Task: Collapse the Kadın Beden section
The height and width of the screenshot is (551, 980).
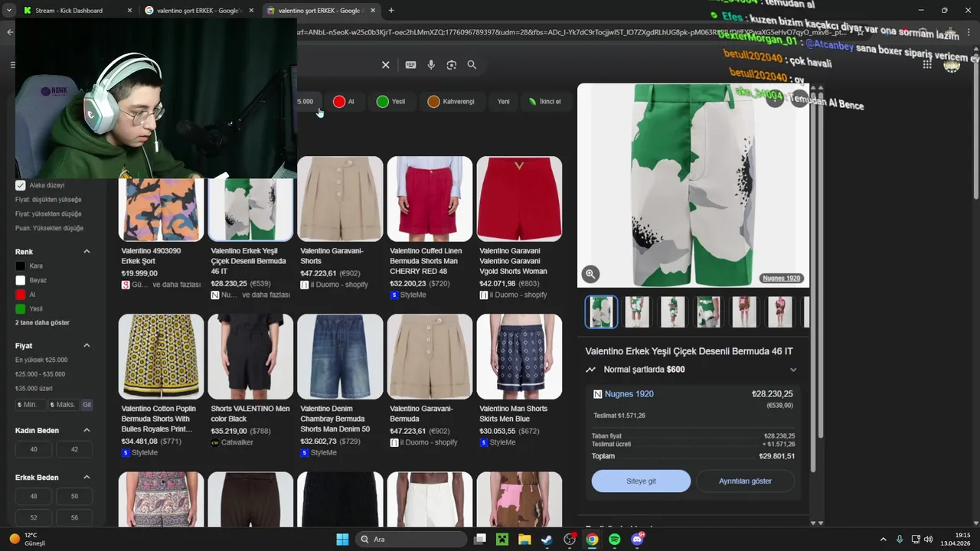Action: pyautogui.click(x=87, y=430)
